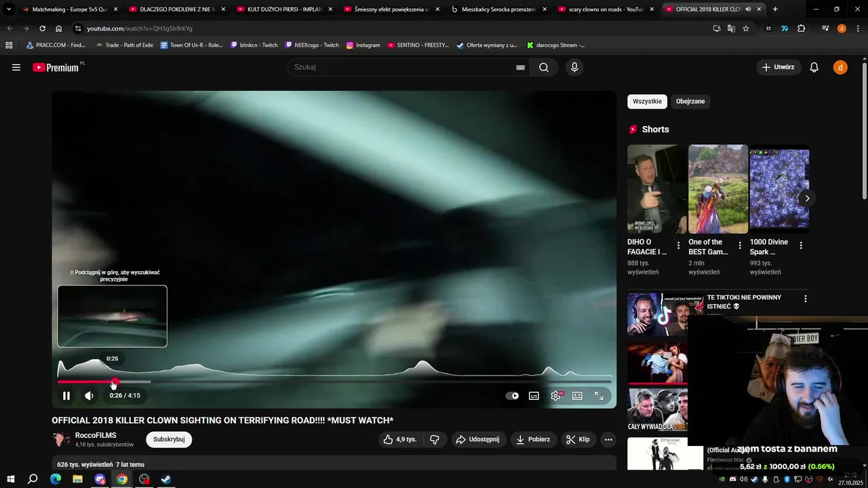Image resolution: width=868 pixels, height=488 pixels.
Task: Start voice search with the microphone
Action: [x=574, y=67]
